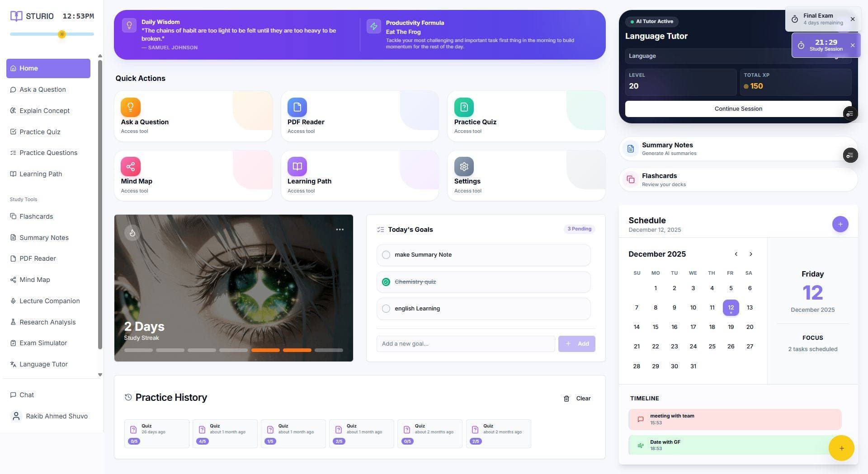Check the 'make Summary Note' goal

(386, 254)
